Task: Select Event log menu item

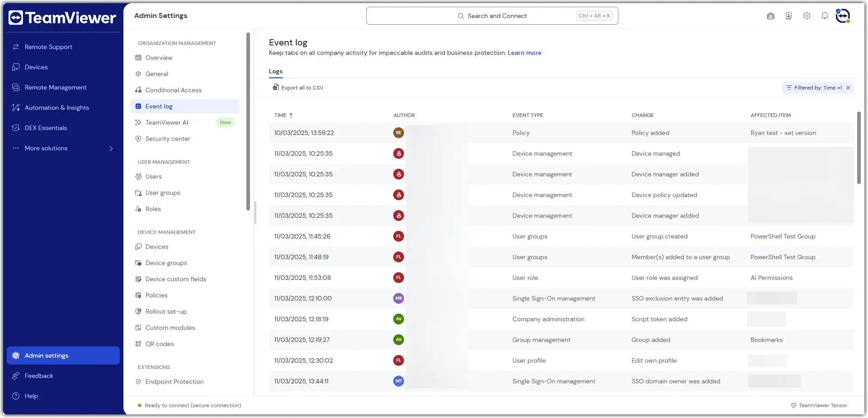Action: tap(185, 106)
